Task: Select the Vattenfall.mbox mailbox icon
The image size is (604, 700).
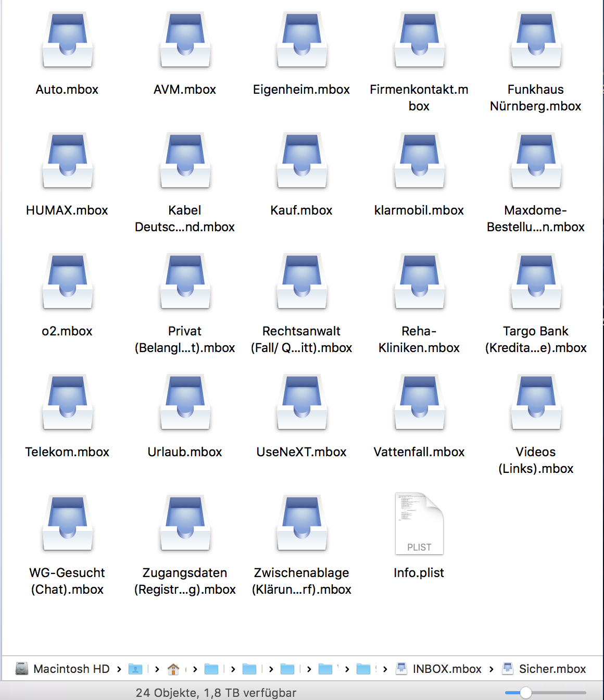Action: pyautogui.click(x=419, y=403)
